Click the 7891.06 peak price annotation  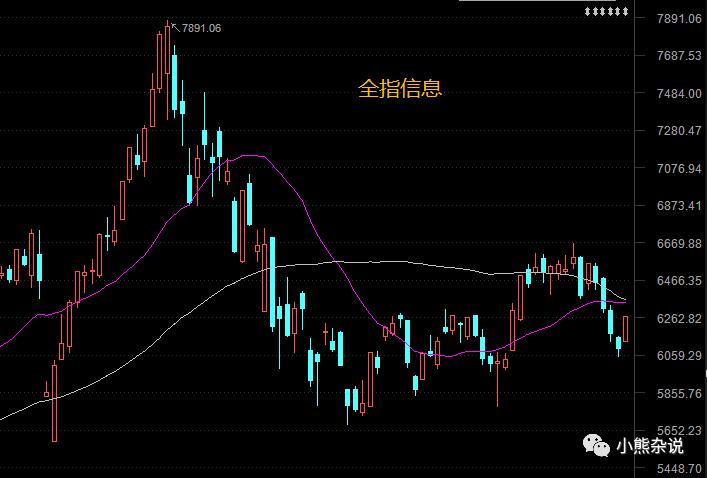point(202,28)
